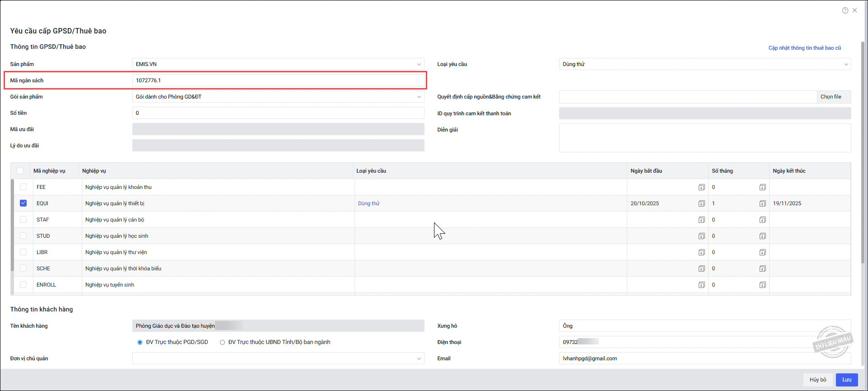The width and height of the screenshot is (868, 391).
Task: Open start date picker for FEE row
Action: click(701, 187)
